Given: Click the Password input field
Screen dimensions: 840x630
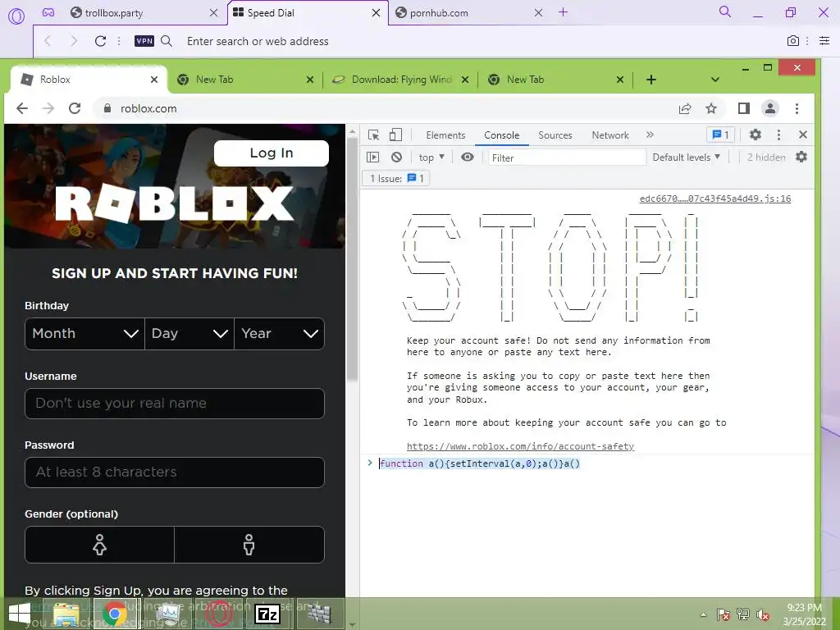Looking at the screenshot, I should click(174, 472).
